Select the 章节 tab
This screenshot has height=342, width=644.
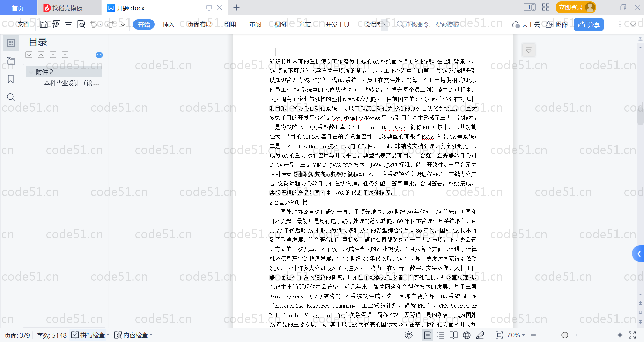(305, 24)
